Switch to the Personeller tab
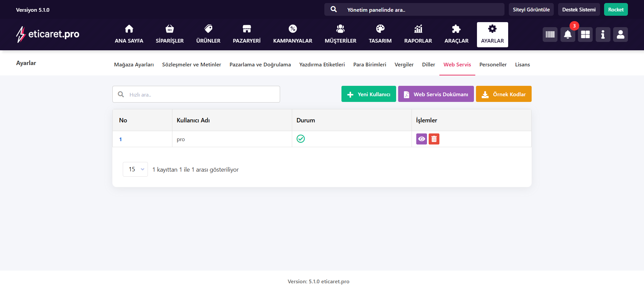The height and width of the screenshot is (291, 644). 493,65
